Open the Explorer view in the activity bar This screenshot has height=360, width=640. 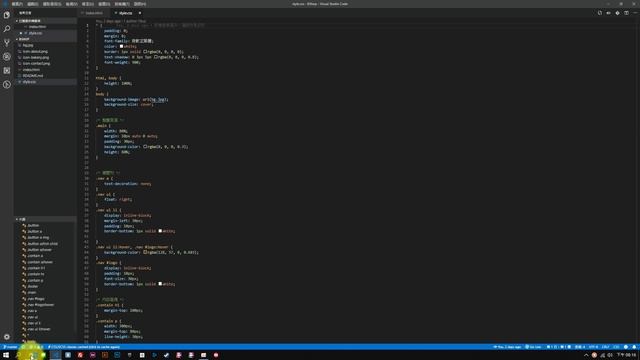tap(7, 15)
